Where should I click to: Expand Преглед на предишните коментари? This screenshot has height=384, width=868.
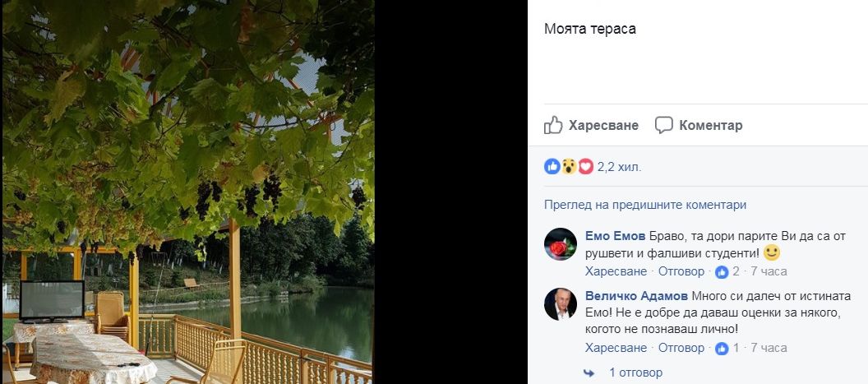click(645, 205)
